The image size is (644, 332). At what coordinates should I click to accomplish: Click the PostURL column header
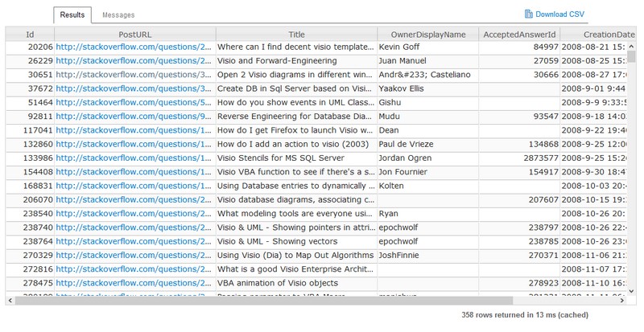point(134,35)
